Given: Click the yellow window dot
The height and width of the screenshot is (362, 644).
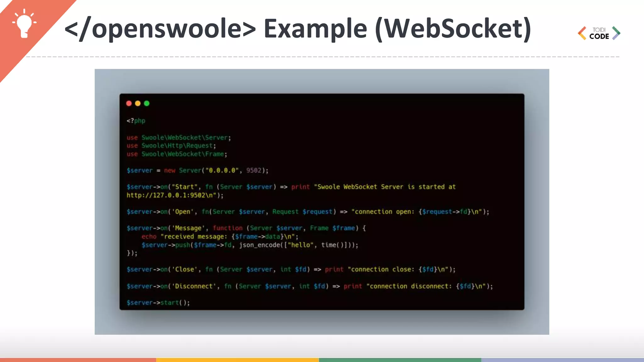Looking at the screenshot, I should tap(138, 103).
